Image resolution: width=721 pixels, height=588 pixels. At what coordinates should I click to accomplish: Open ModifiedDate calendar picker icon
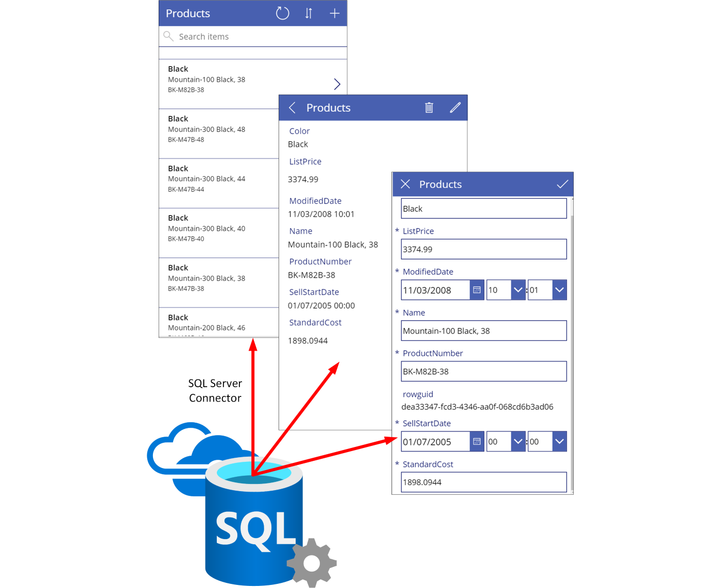[x=477, y=290]
